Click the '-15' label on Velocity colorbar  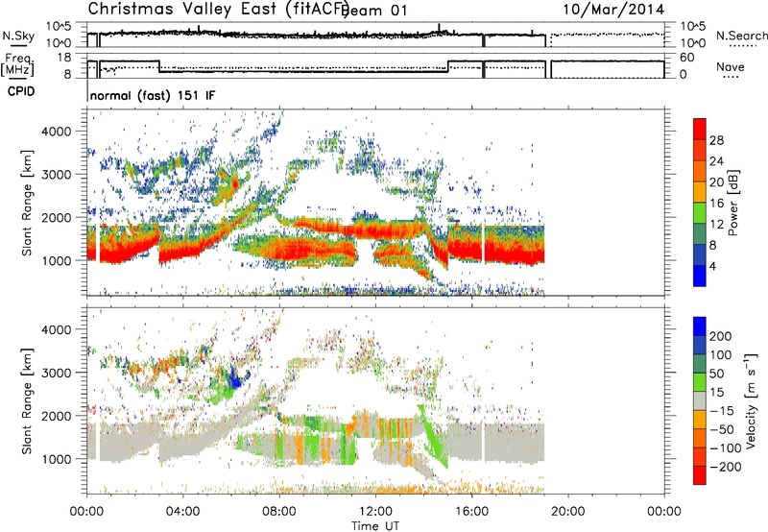click(x=722, y=411)
